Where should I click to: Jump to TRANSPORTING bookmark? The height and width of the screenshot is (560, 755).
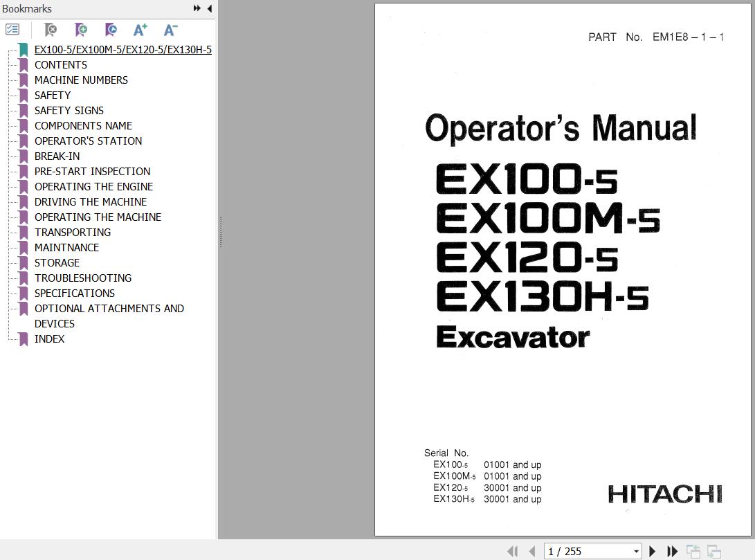point(72,232)
